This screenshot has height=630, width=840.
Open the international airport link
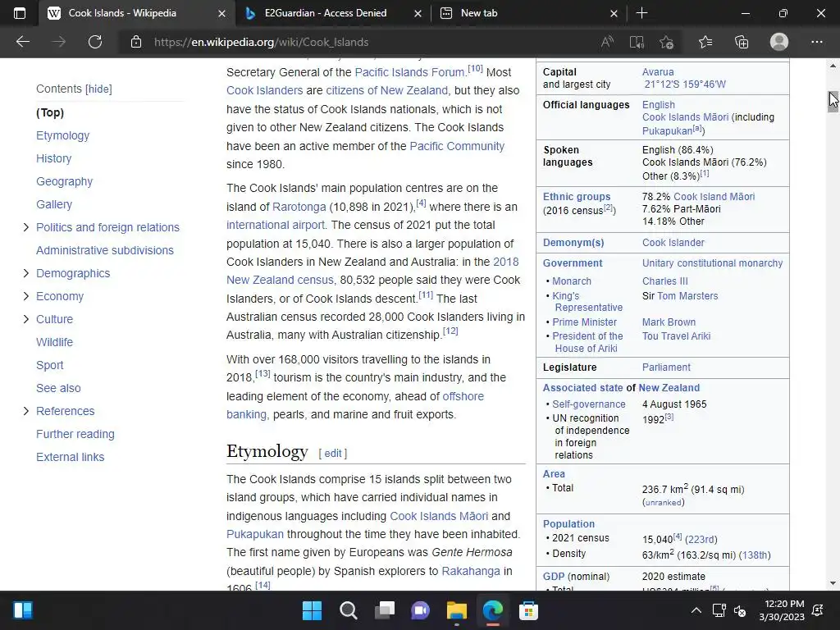point(276,225)
